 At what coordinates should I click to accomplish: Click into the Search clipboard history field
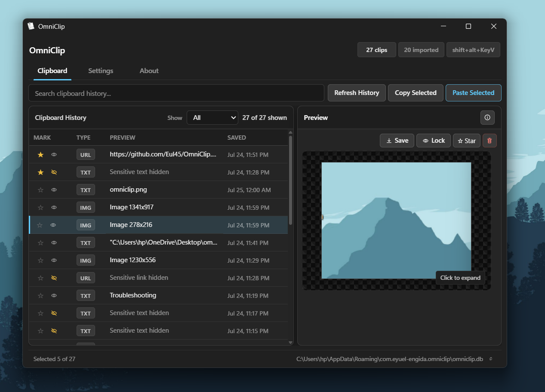[176, 93]
